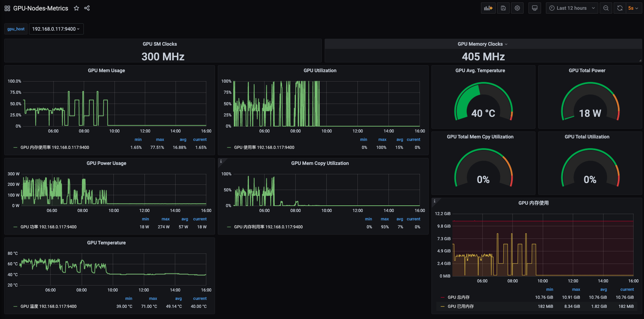644x319 pixels.
Task: Open the GPU Utilization panel title menu
Action: pos(320,70)
